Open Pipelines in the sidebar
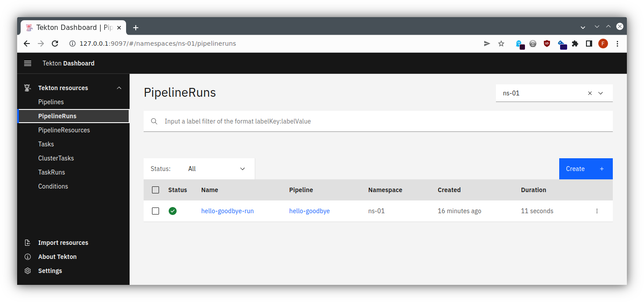The image size is (644, 302). point(51,102)
